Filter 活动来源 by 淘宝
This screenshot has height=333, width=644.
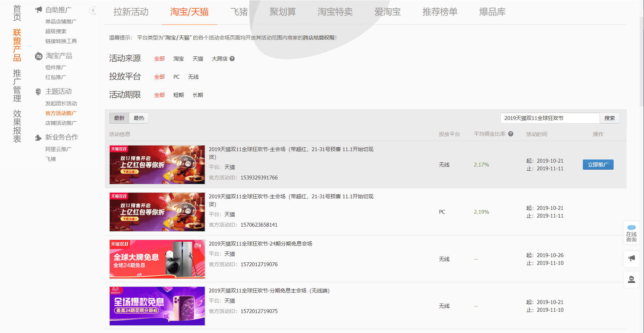tap(179, 59)
